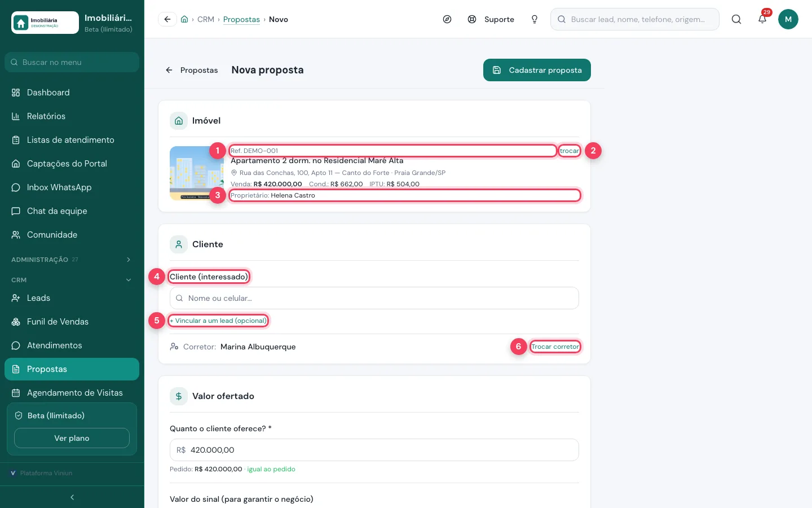
Task: Click the owner name Helena Castro
Action: point(293,195)
